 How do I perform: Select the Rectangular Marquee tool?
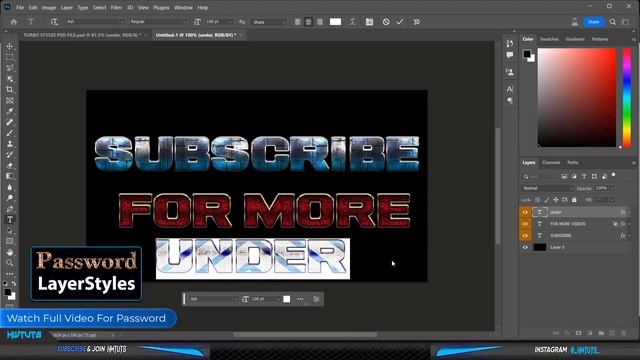click(x=9, y=58)
